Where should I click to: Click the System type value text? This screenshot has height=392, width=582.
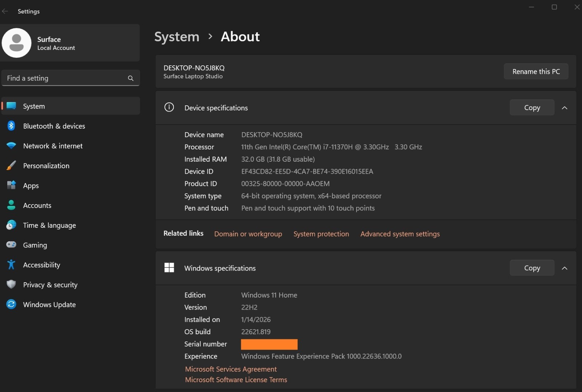click(x=311, y=196)
